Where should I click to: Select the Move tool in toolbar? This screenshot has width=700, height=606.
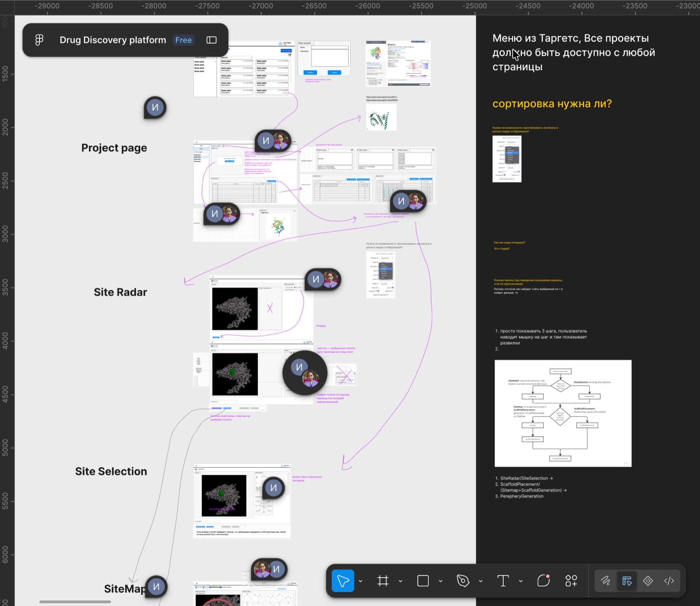343,581
